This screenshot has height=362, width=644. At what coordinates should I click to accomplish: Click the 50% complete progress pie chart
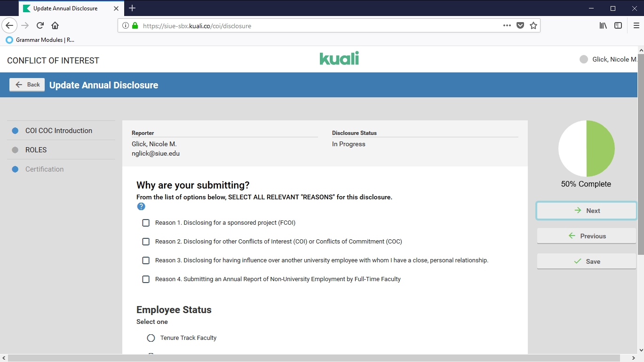586,149
